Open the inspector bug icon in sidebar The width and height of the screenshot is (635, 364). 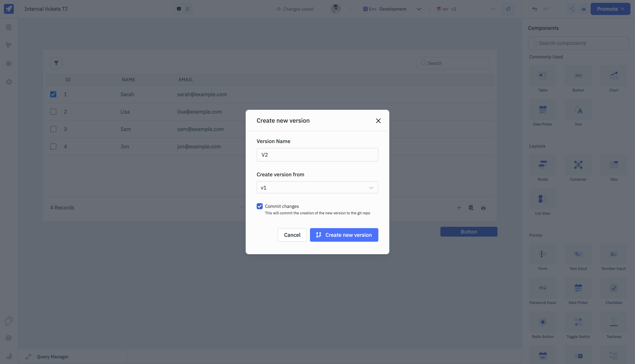[9, 64]
